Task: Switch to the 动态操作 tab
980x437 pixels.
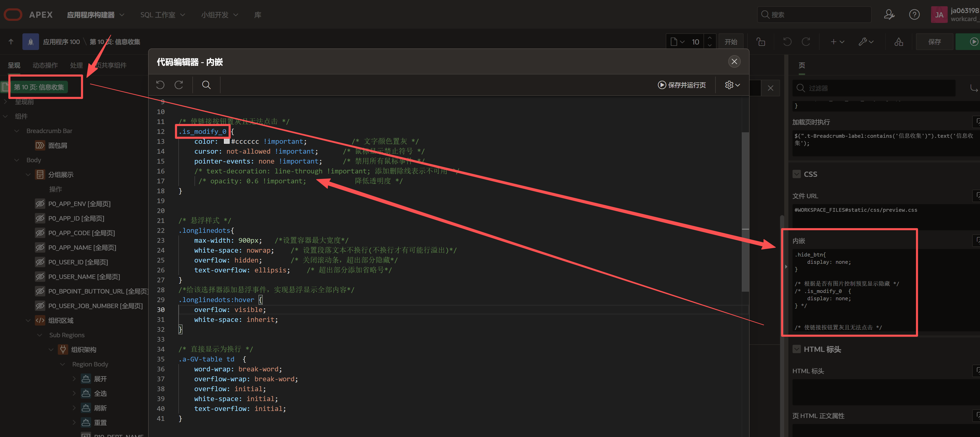Action: click(x=45, y=65)
